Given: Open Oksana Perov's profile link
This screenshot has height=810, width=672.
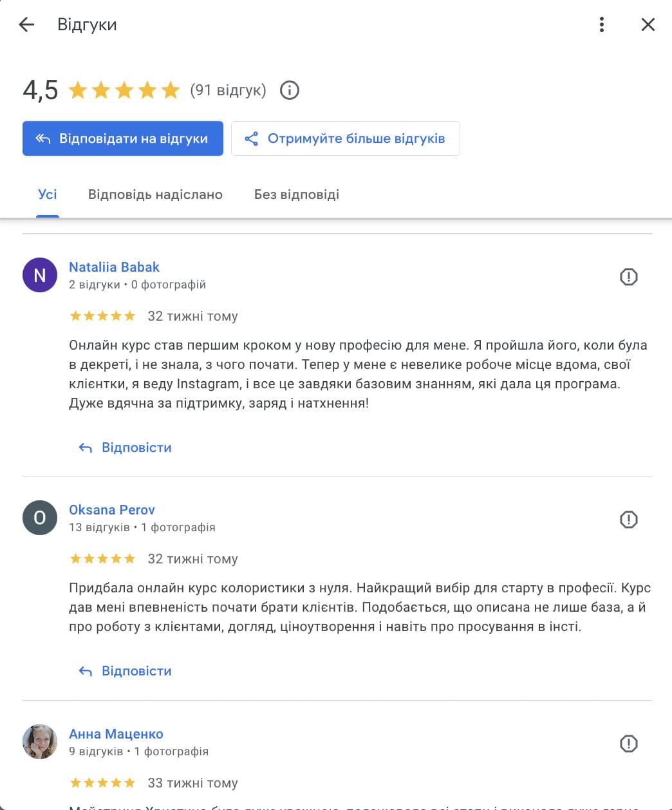Looking at the screenshot, I should pyautogui.click(x=112, y=510).
